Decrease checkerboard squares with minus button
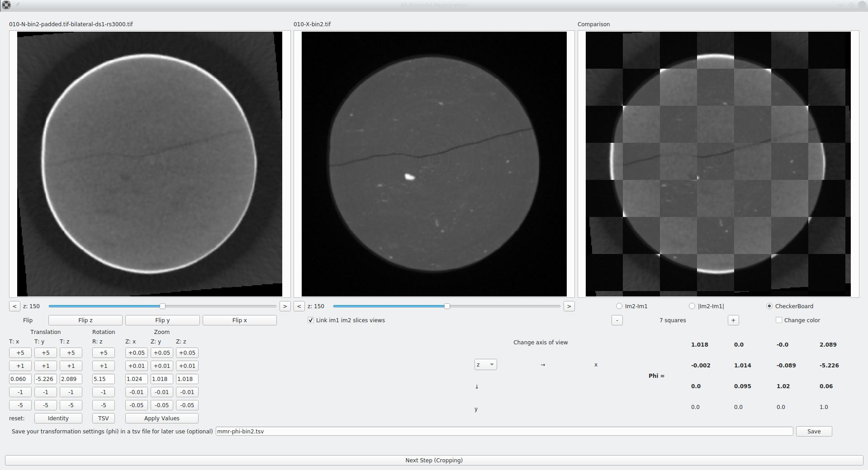The height and width of the screenshot is (470, 868). tap(617, 320)
